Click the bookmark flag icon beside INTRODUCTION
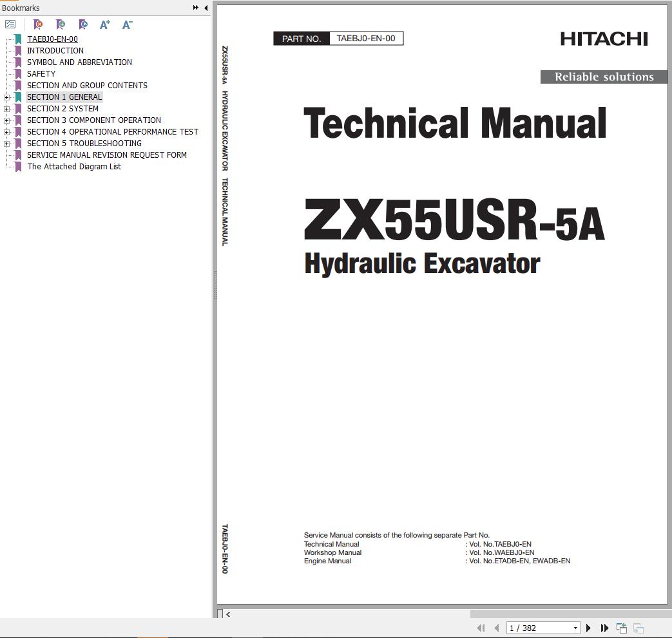This screenshot has height=638, width=672. 18,50
